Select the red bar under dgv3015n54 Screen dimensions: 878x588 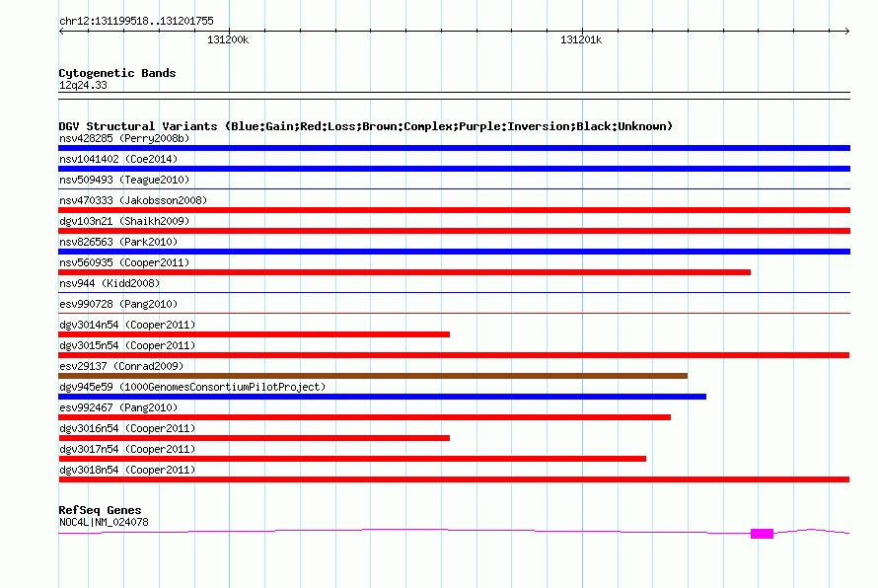[454, 355]
